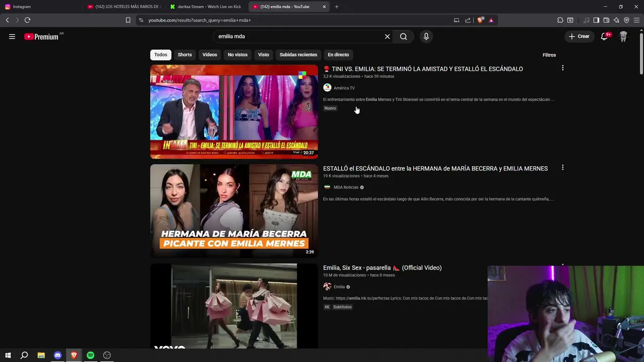The width and height of the screenshot is (644, 362).
Task: Open the pasarella official video thumbnail
Action: tap(234, 306)
